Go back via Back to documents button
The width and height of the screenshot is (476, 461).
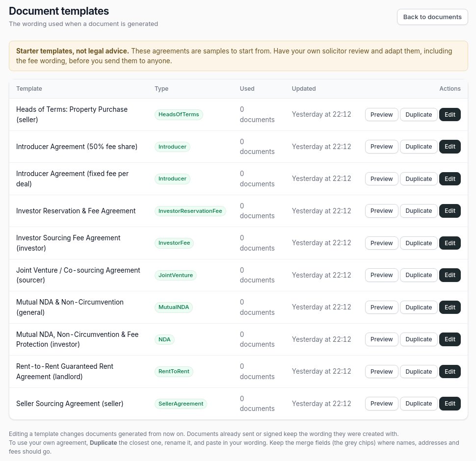click(432, 17)
